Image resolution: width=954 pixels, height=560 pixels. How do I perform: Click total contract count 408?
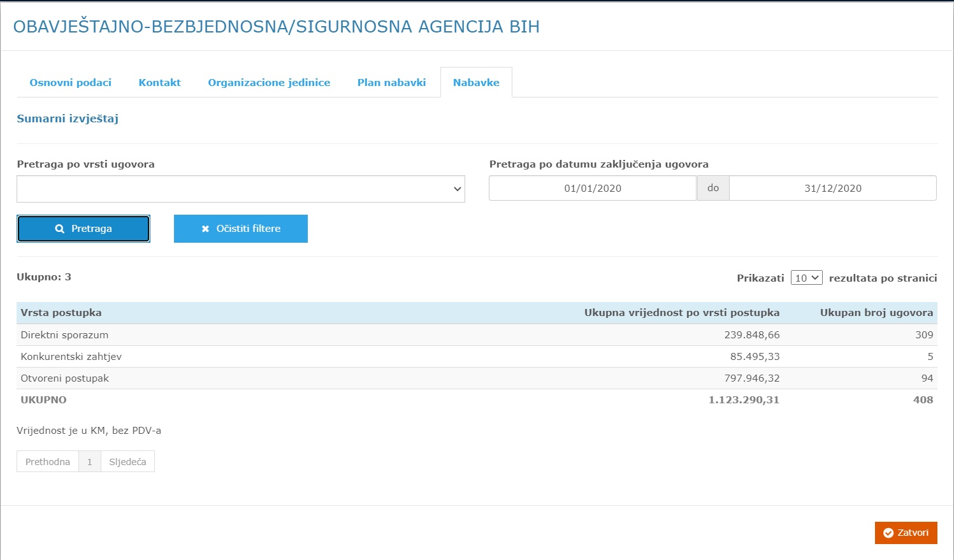(x=923, y=400)
